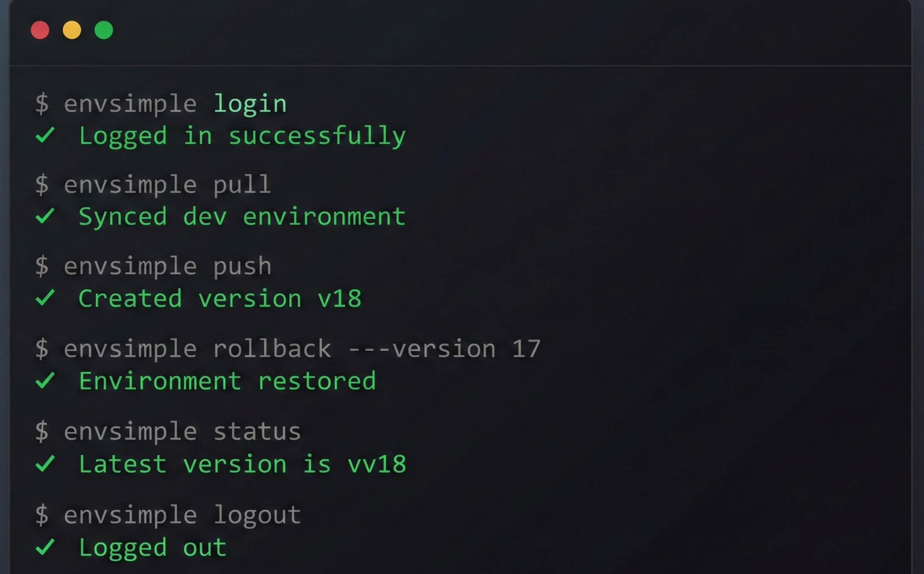Click the yellow minimize window dot
This screenshot has width=924, height=574.
pos(72,30)
